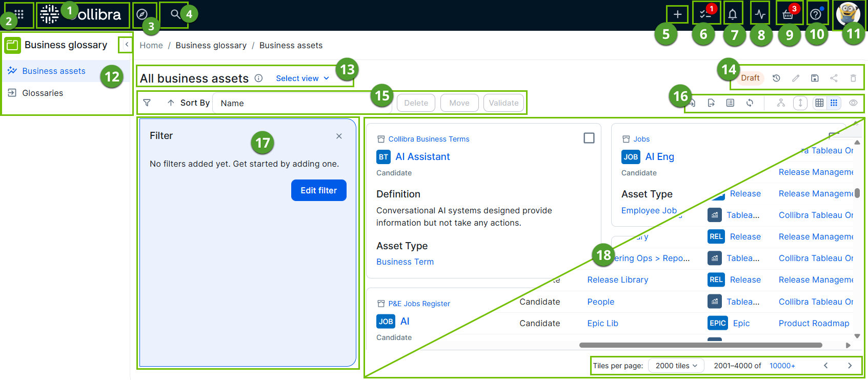Open the Epic Lib link
Viewport: 868px width, 380px height.
click(x=603, y=323)
